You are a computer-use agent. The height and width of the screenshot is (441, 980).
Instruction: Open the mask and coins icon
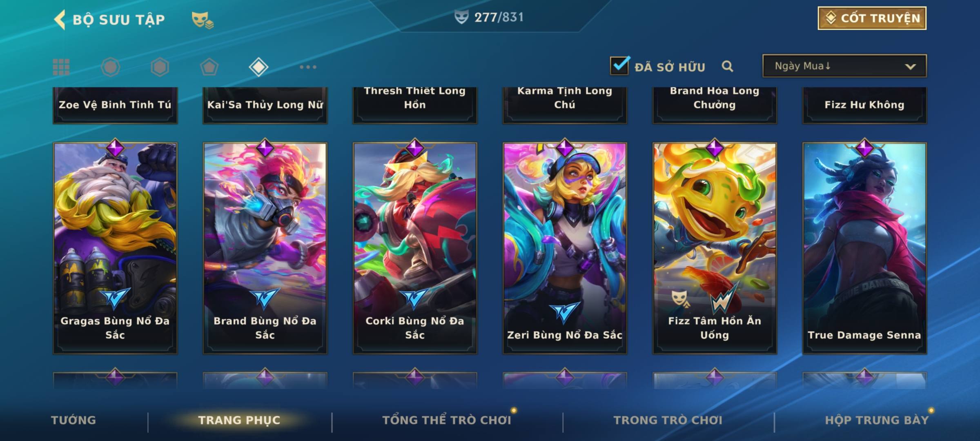tap(203, 20)
